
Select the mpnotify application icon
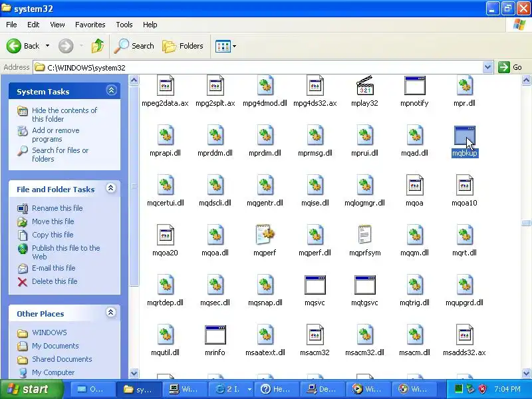414,86
